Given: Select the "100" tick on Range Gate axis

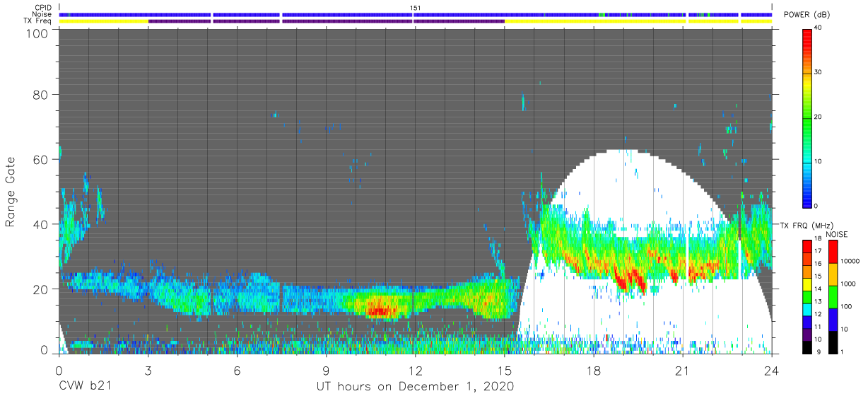Looking at the screenshot, I should (37, 33).
